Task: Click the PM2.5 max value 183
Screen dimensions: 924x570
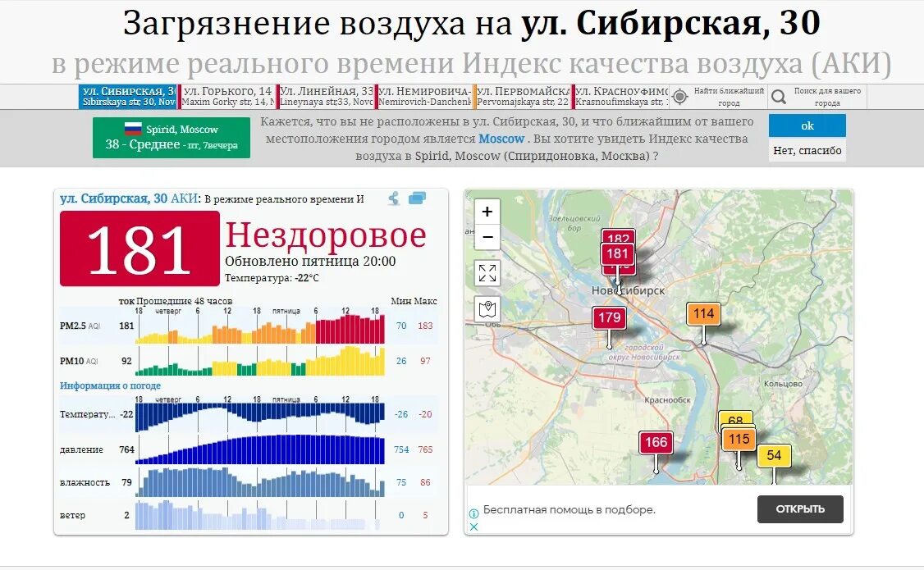Action: click(x=425, y=326)
